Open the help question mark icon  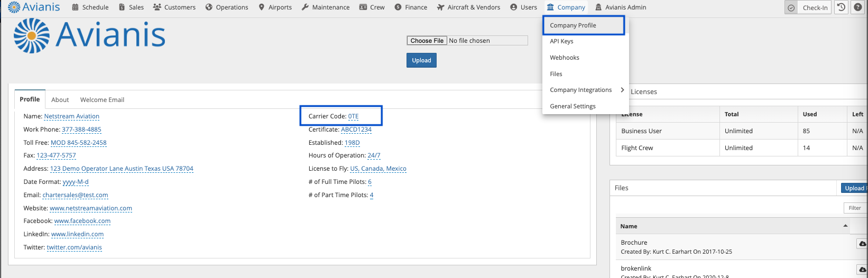tap(857, 7)
